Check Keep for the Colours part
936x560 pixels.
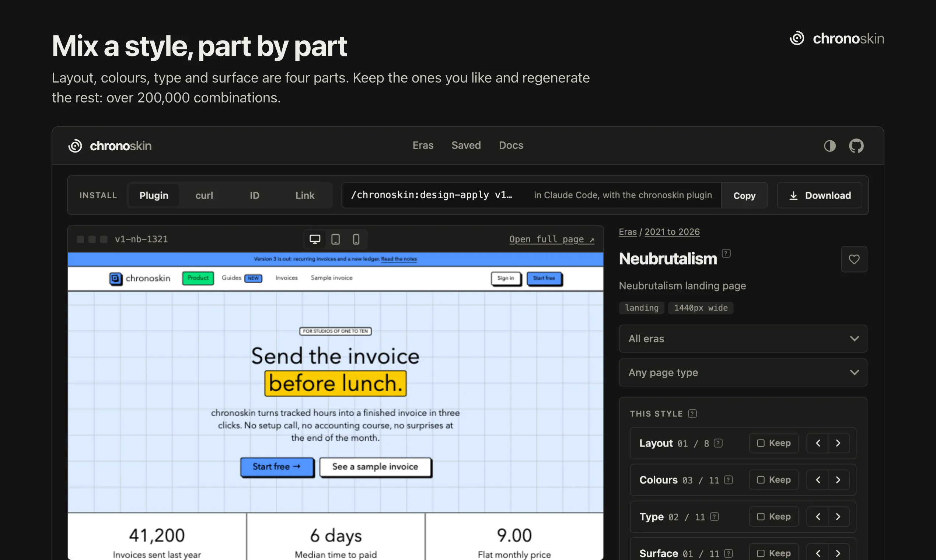774,480
